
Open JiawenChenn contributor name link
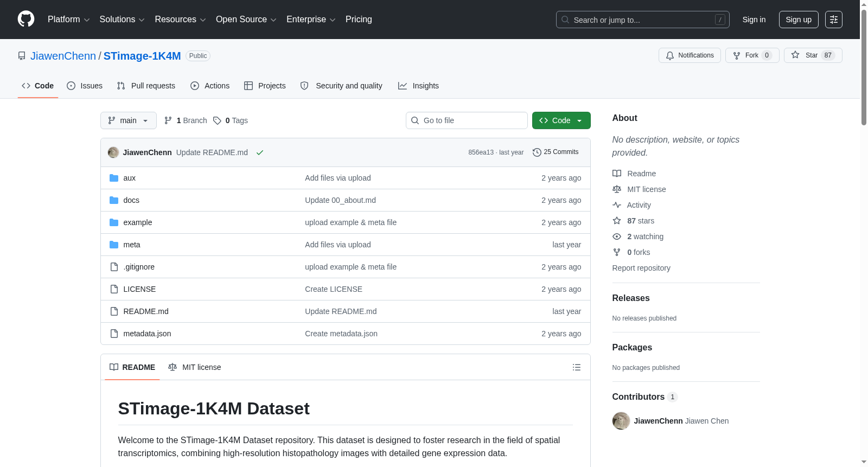[658, 421]
